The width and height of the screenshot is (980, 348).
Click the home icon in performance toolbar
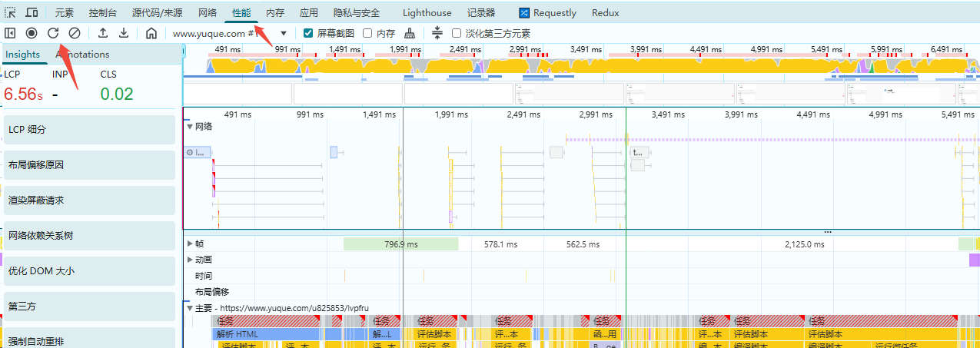[x=151, y=33]
